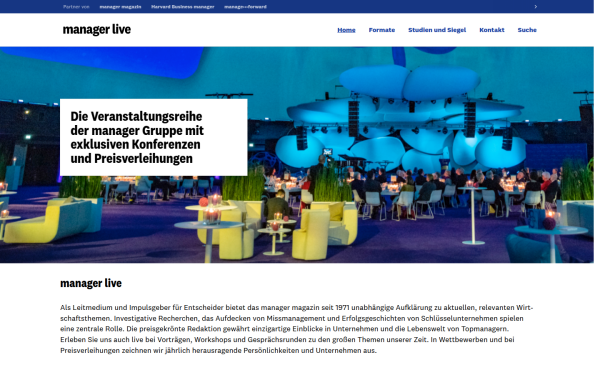Screen dimensions: 600x375
Task: Open the Formate menu item
Action: [x=382, y=30]
